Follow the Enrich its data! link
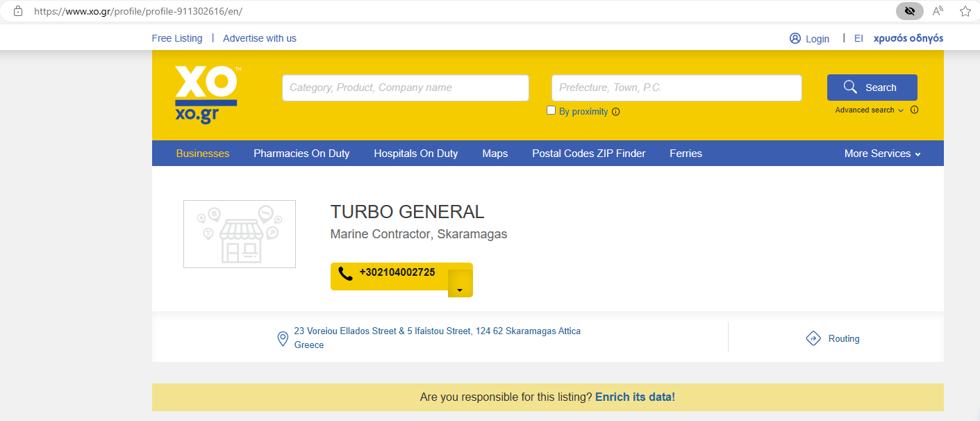The width and height of the screenshot is (980, 421). 635,397
